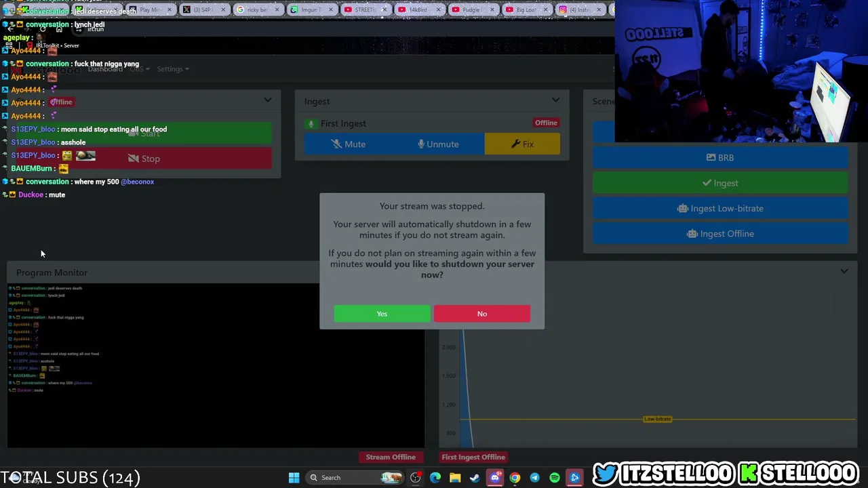Click the Ingest Offline robot icon
This screenshot has width=868, height=488.
pyautogui.click(x=692, y=234)
